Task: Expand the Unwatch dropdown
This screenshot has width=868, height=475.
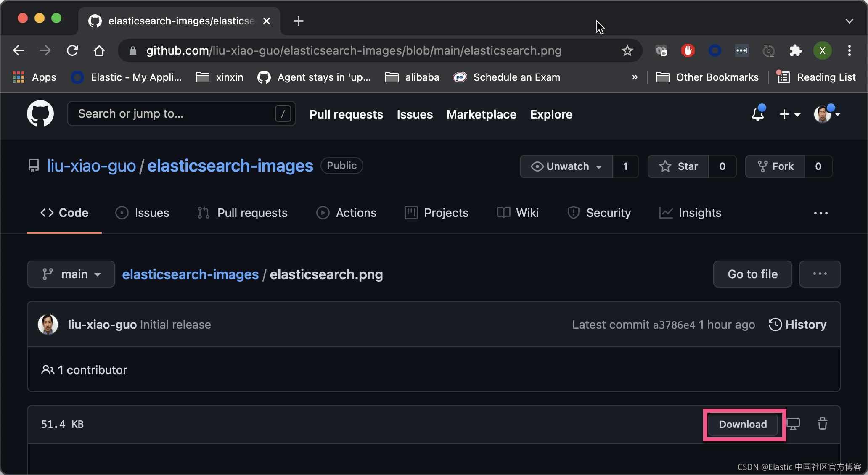Action: [x=566, y=166]
